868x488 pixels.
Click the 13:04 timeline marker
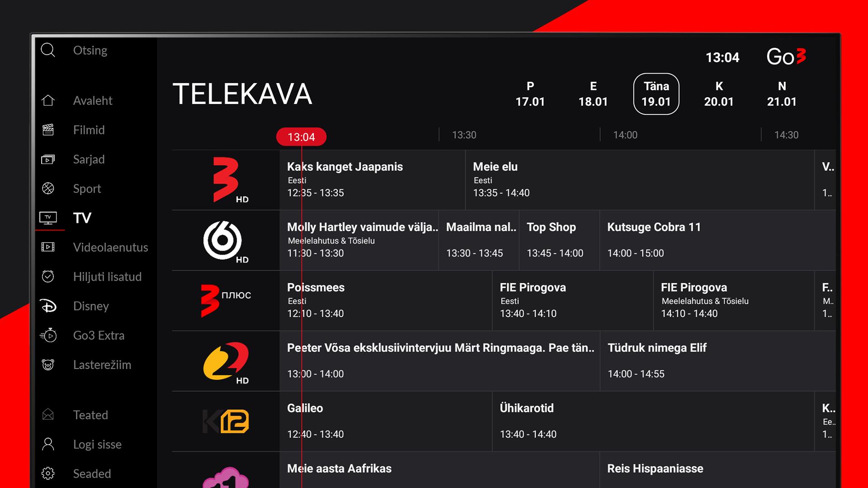tap(301, 136)
